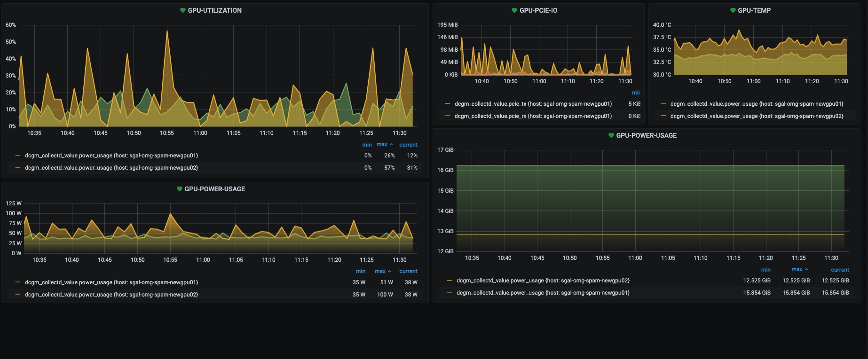The image size is (868, 359).
Task: Click newgpu01 swatch in GiB power legend
Action: tap(450, 293)
